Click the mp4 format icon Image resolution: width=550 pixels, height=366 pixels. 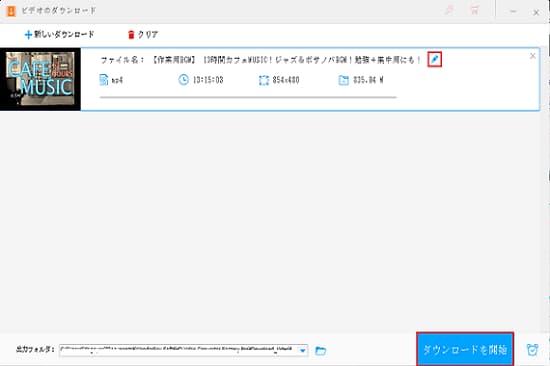click(x=103, y=80)
